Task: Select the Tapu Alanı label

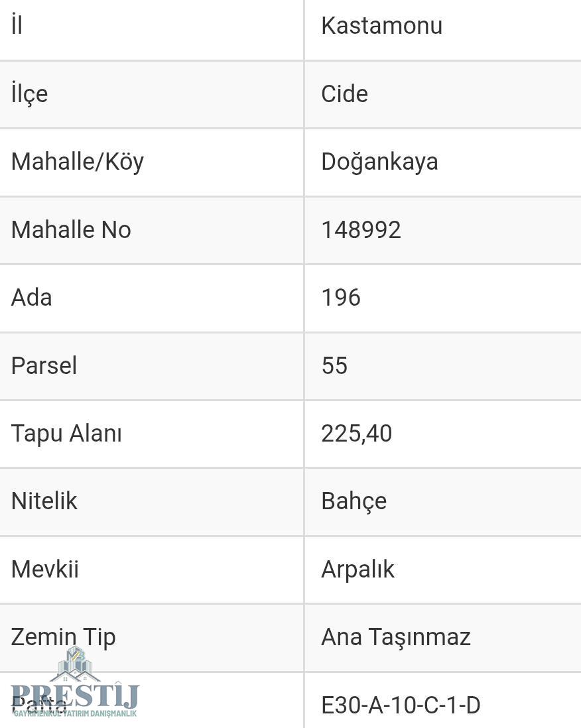Action: click(66, 434)
